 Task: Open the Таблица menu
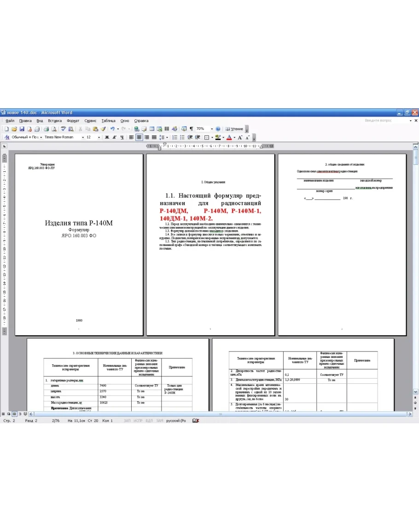pyautogui.click(x=109, y=121)
